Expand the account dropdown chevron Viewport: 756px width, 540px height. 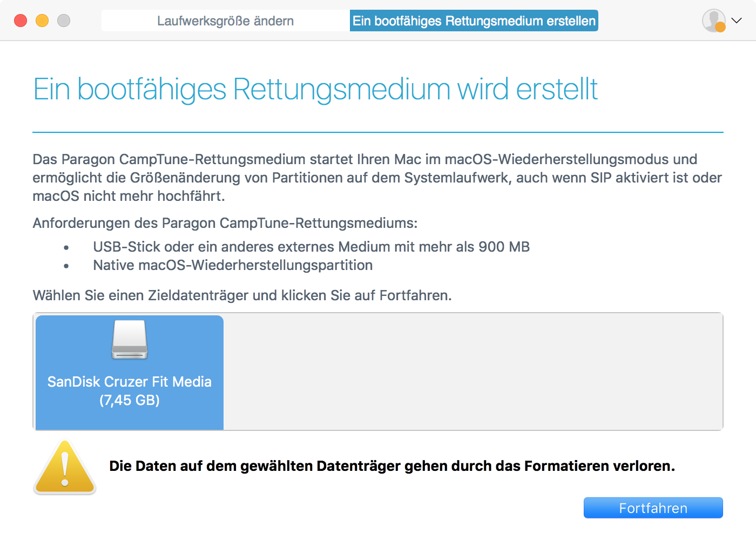(737, 21)
